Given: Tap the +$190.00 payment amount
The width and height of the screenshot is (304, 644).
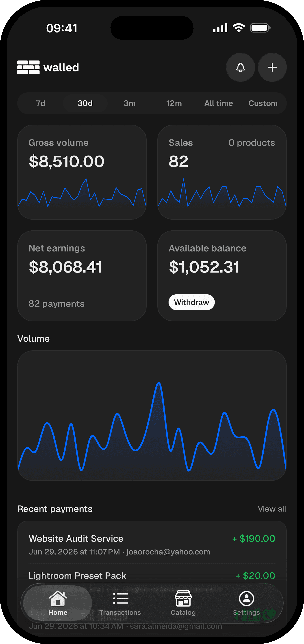Looking at the screenshot, I should (254, 539).
